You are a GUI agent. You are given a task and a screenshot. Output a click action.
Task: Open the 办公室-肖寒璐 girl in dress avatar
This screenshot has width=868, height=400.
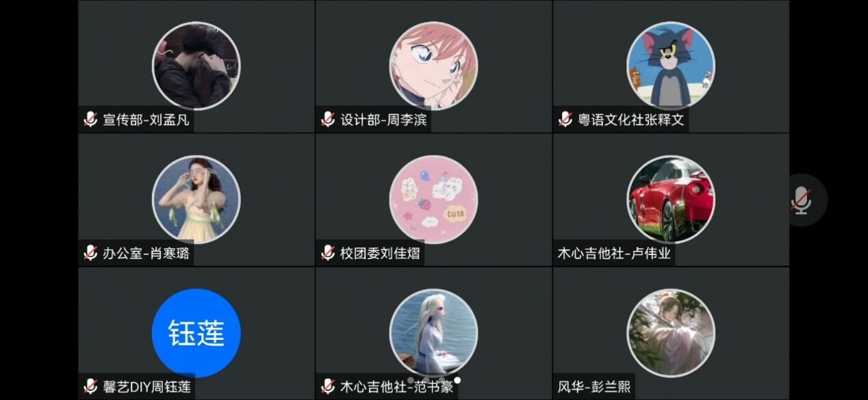pyautogui.click(x=196, y=200)
